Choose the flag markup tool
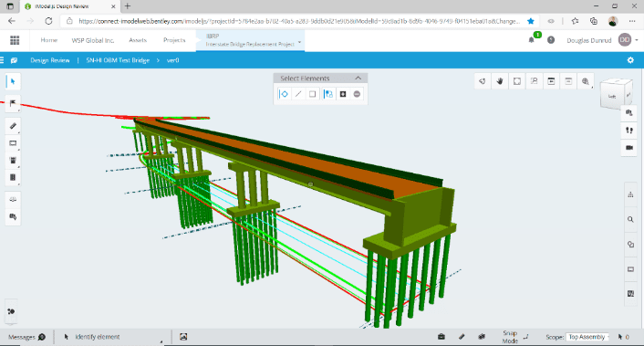Screen dimensions: 644x346 point(13,103)
